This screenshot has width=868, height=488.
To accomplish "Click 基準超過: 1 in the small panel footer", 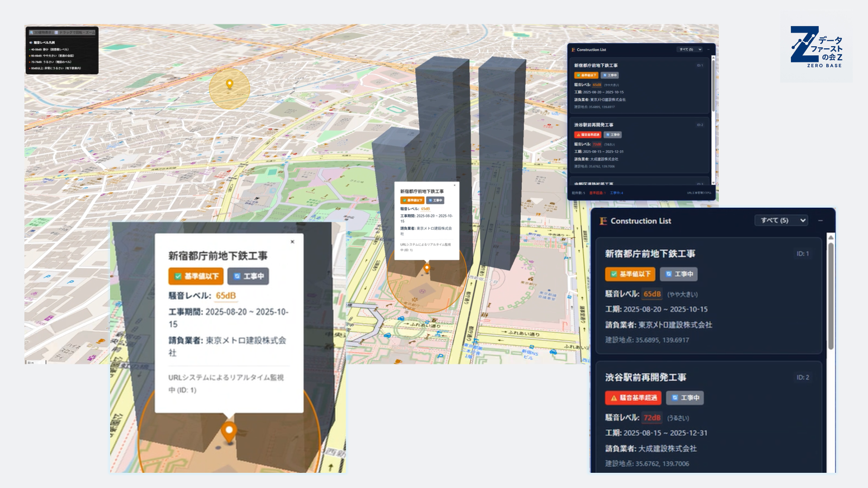I will click(597, 193).
